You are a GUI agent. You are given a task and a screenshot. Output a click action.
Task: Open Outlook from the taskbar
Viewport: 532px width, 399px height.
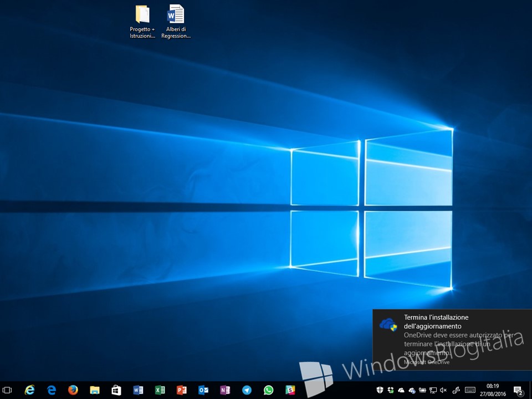203,390
